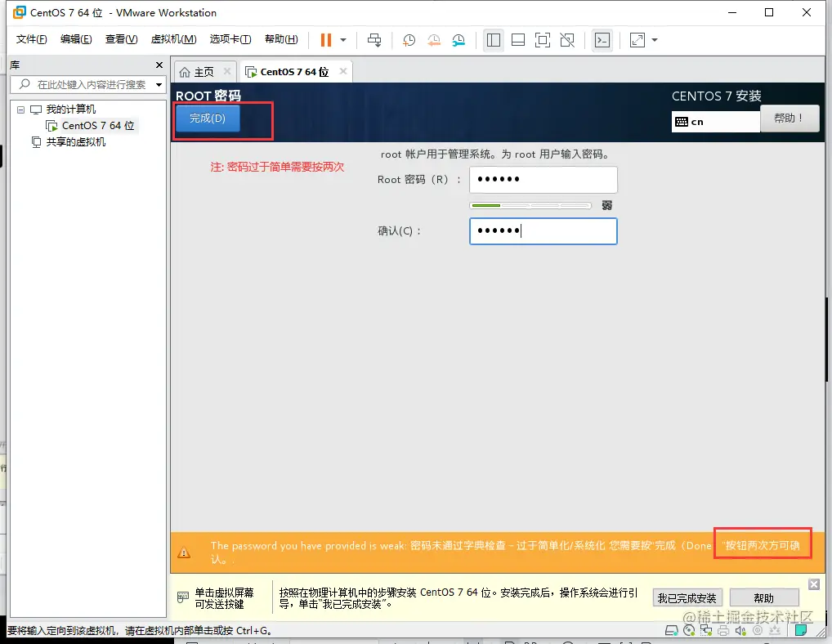This screenshot has height=644, width=832.
Task: Close the 主页 tab
Action: [227, 71]
